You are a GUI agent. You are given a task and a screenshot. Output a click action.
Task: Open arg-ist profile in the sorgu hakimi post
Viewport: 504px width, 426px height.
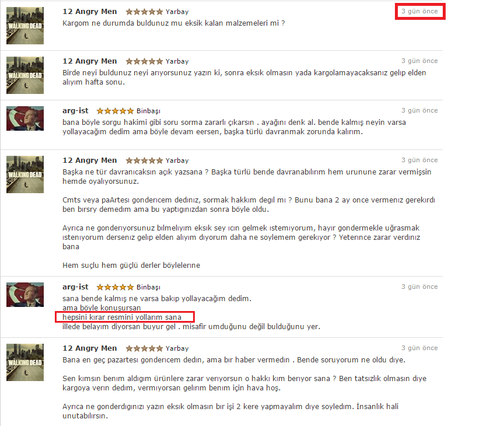[x=75, y=111]
